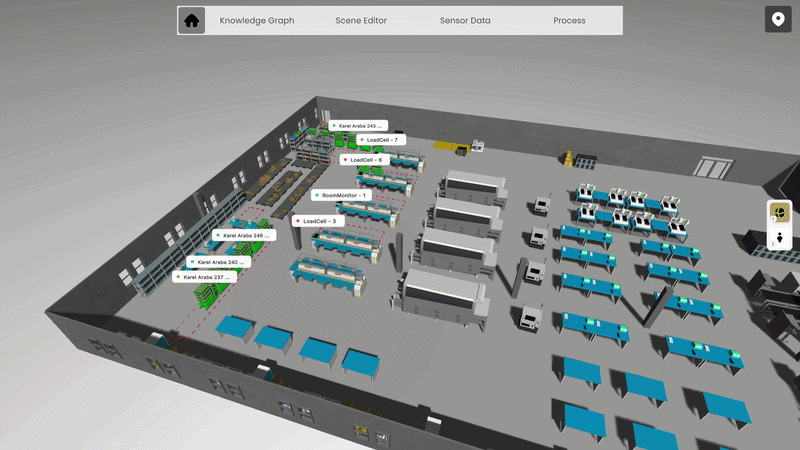Click green status dot on Karel Araba 246
Image resolution: width=800 pixels, height=450 pixels.
[x=218, y=236]
